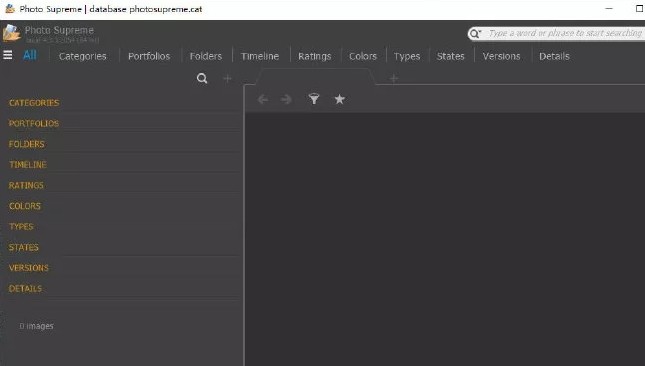Open search options magnifier dropdown
This screenshot has height=366, width=645.
pos(475,33)
